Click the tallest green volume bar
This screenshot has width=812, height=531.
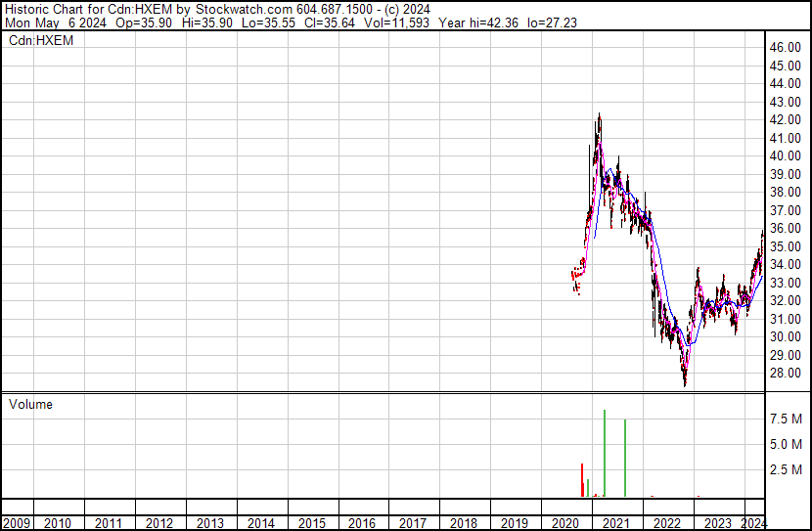click(606, 455)
